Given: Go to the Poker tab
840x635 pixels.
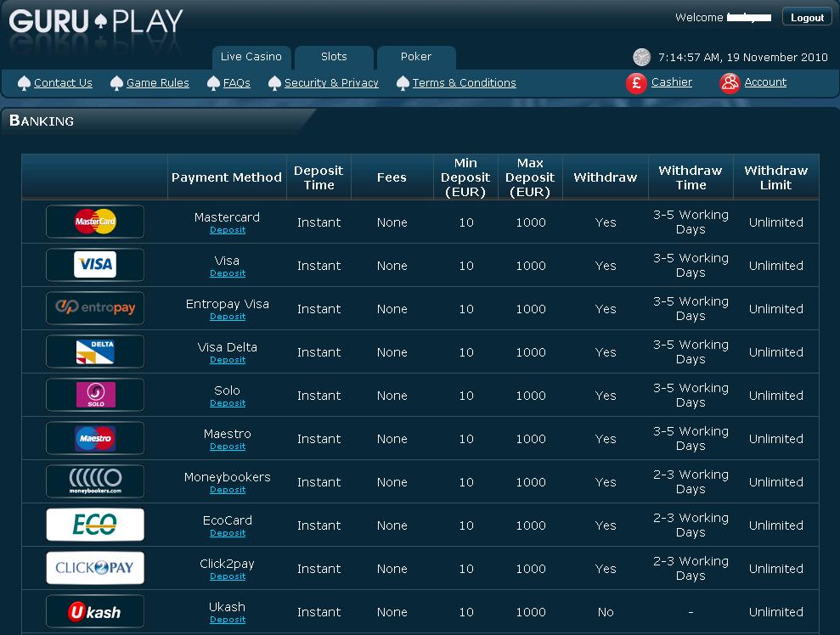Looking at the screenshot, I should tap(416, 57).
